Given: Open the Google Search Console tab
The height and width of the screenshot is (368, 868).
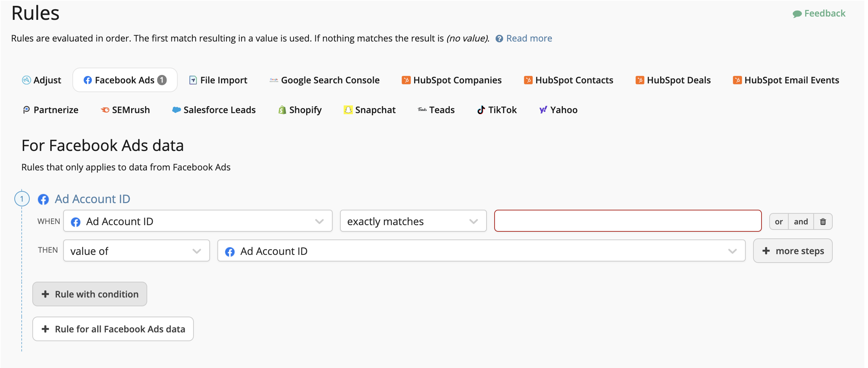Looking at the screenshot, I should 325,80.
